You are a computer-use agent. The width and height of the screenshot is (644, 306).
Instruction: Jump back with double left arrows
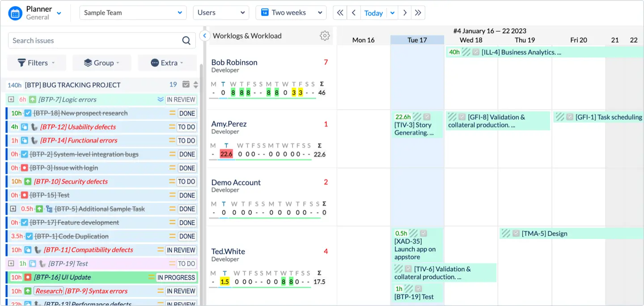tap(340, 13)
